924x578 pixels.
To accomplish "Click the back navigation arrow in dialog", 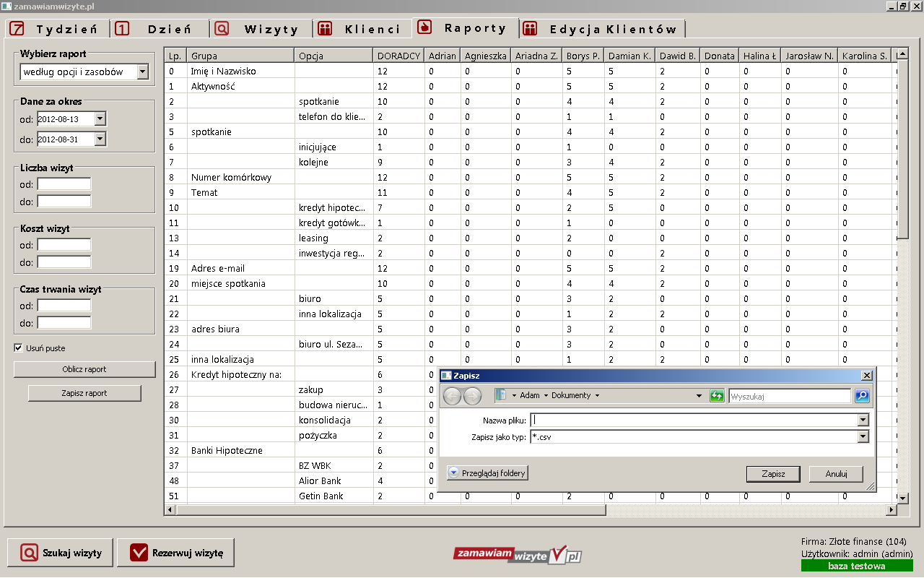I will tap(452, 396).
